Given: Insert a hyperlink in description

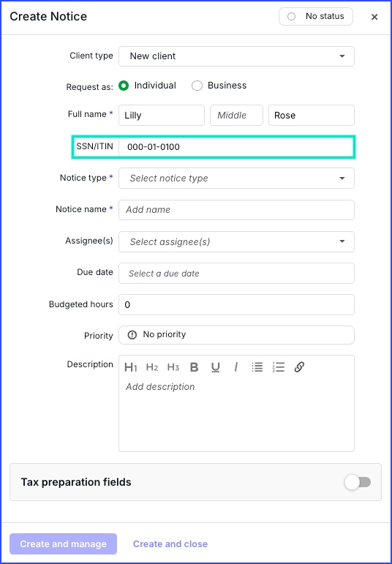Looking at the screenshot, I should click(x=299, y=367).
